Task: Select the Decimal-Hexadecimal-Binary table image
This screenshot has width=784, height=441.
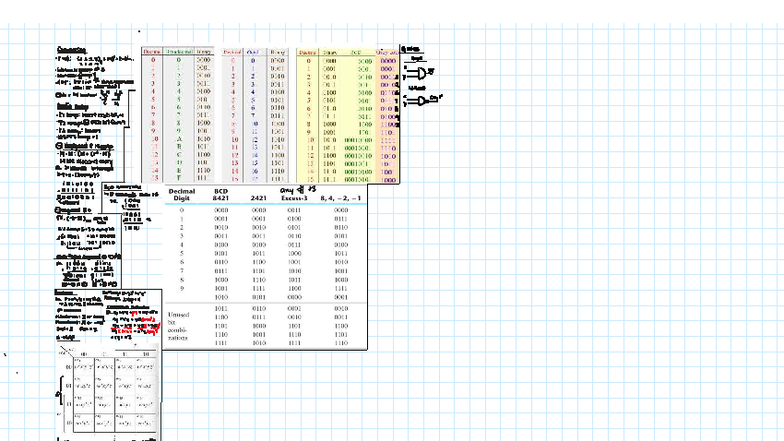Action: (x=178, y=114)
